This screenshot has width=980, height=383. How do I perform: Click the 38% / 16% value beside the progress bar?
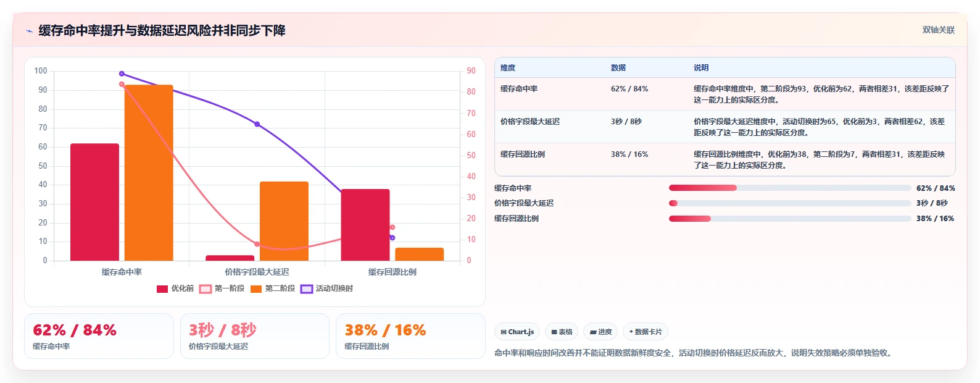click(935, 219)
